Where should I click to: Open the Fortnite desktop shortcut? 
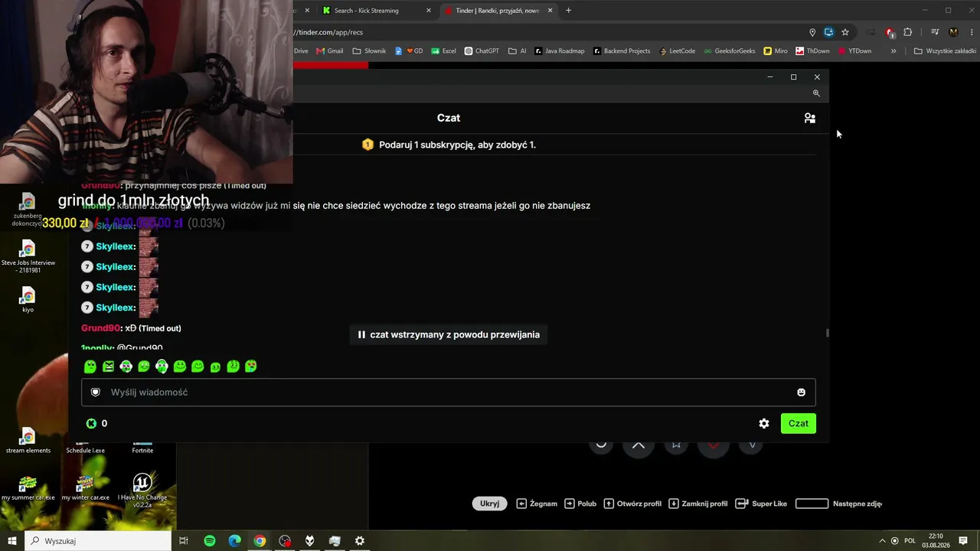tap(142, 448)
